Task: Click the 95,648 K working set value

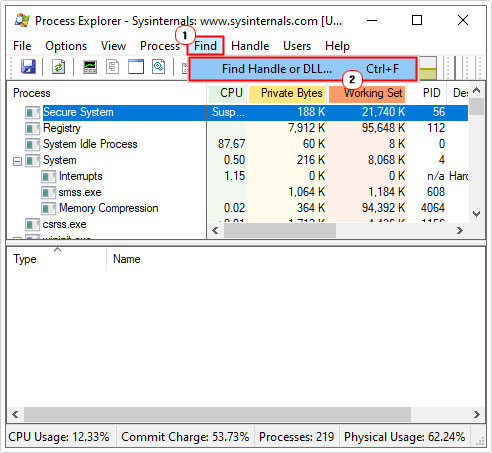Action: [384, 128]
